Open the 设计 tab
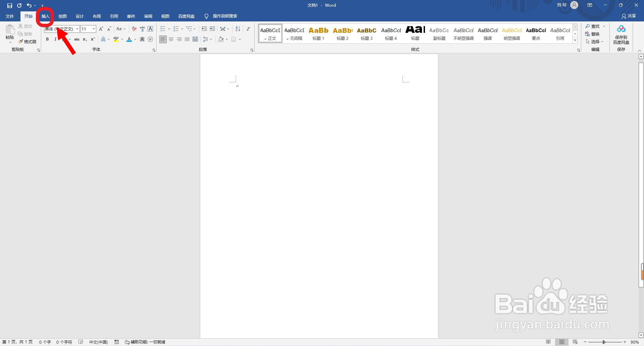The height and width of the screenshot is (346, 644). 79,16
